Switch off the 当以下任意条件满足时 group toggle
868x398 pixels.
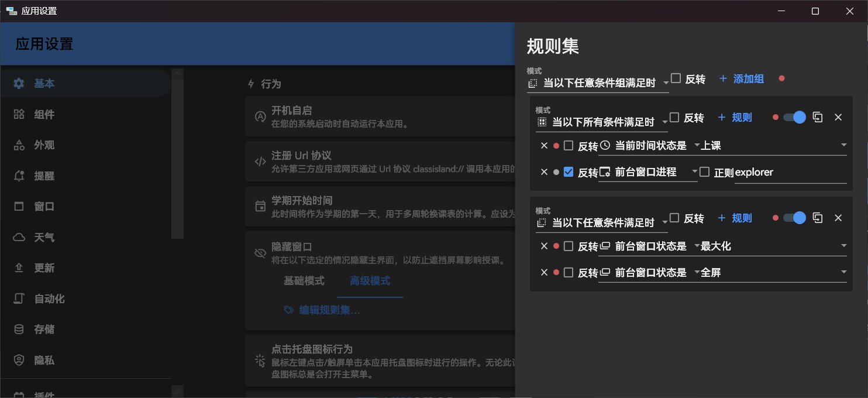point(795,218)
